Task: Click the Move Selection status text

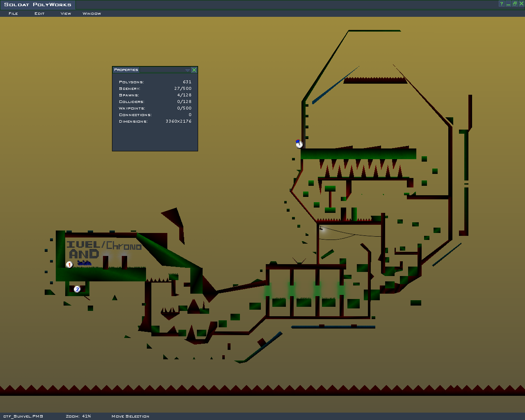Action: [x=130, y=416]
